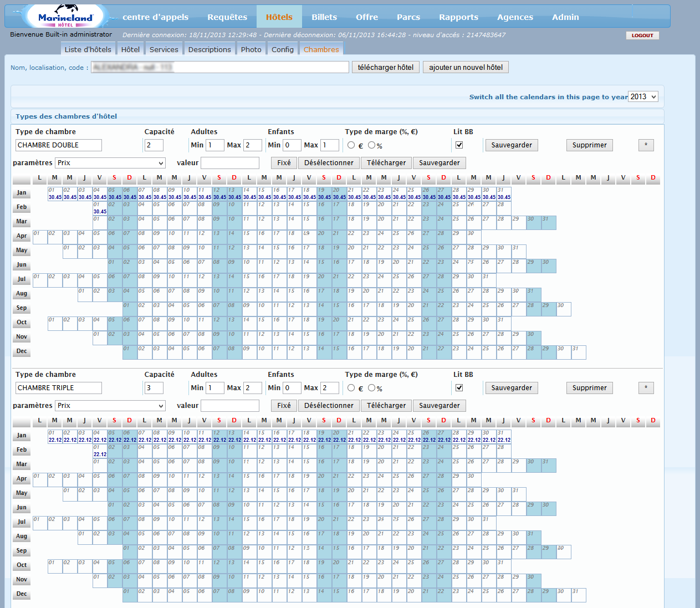Click the LOGOUT button
The image size is (700, 608).
click(642, 35)
